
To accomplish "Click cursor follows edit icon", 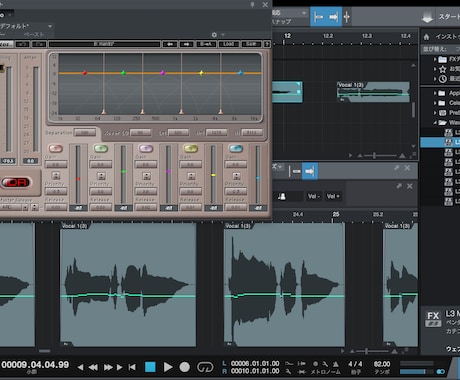I will point(347,17).
